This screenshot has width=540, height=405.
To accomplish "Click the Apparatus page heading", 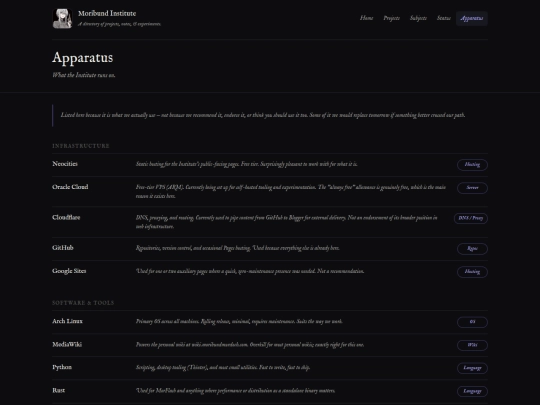I will [x=83, y=58].
